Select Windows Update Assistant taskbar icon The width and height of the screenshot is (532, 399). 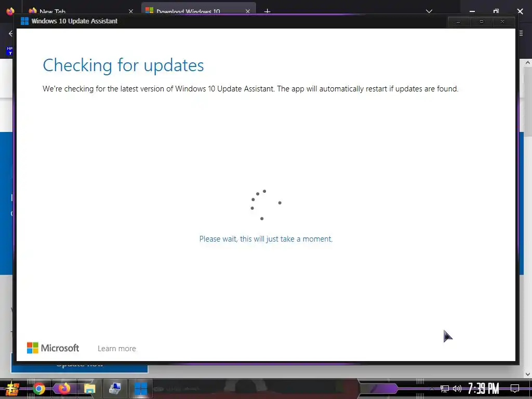point(140,389)
